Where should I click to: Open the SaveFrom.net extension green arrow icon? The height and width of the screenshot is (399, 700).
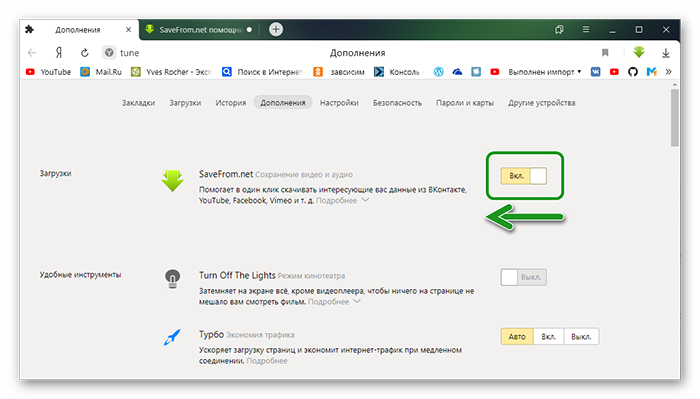pyautogui.click(x=639, y=52)
